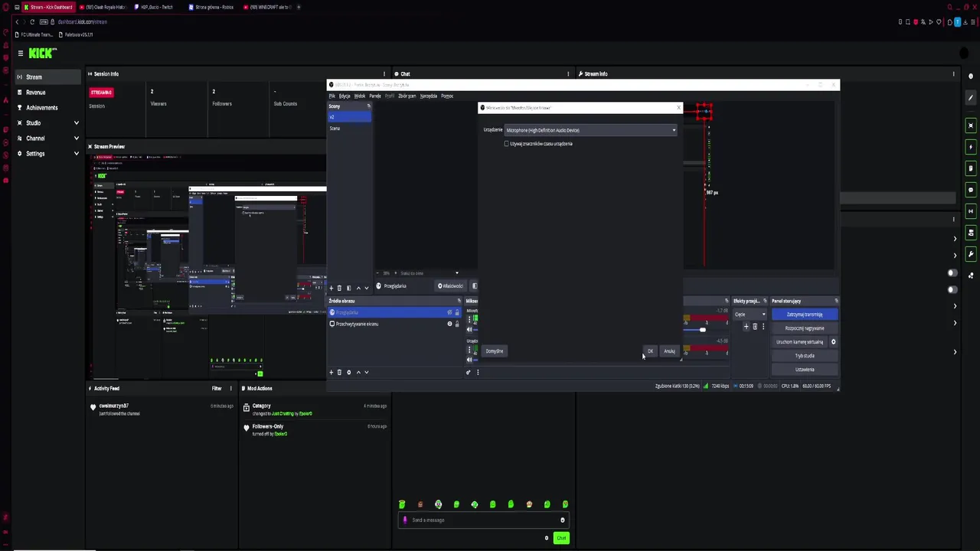
Task: Click the Send a message input
Action: [484, 520]
